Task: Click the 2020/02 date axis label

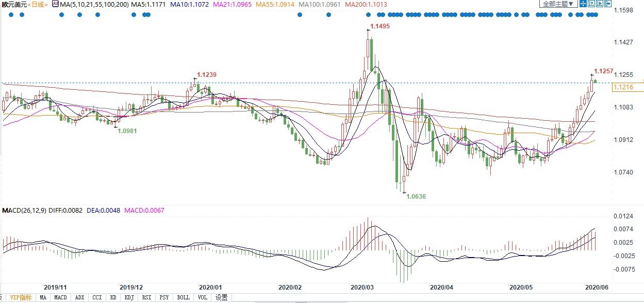Action: pyautogui.click(x=290, y=286)
